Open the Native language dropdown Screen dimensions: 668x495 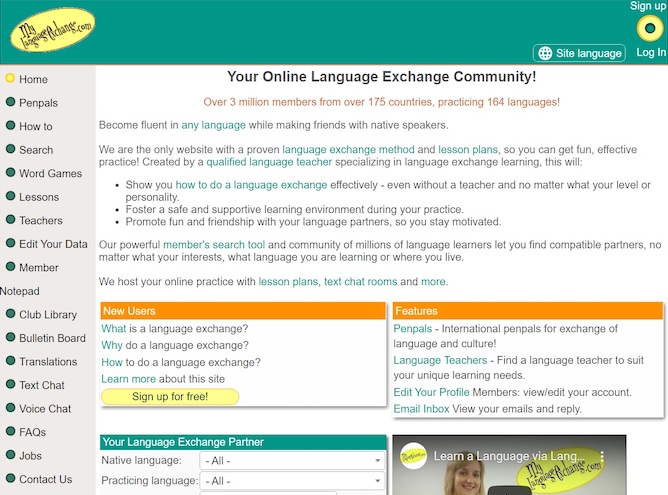pyautogui.click(x=292, y=461)
